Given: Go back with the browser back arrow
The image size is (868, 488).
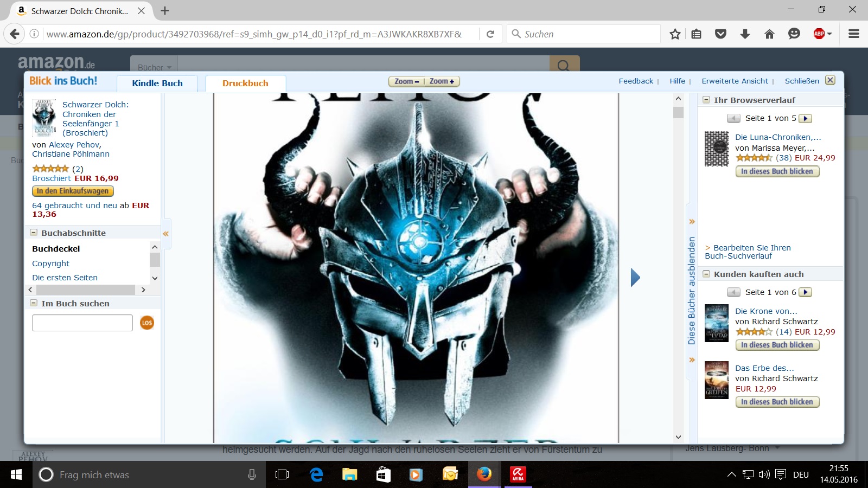Looking at the screenshot, I should [15, 34].
